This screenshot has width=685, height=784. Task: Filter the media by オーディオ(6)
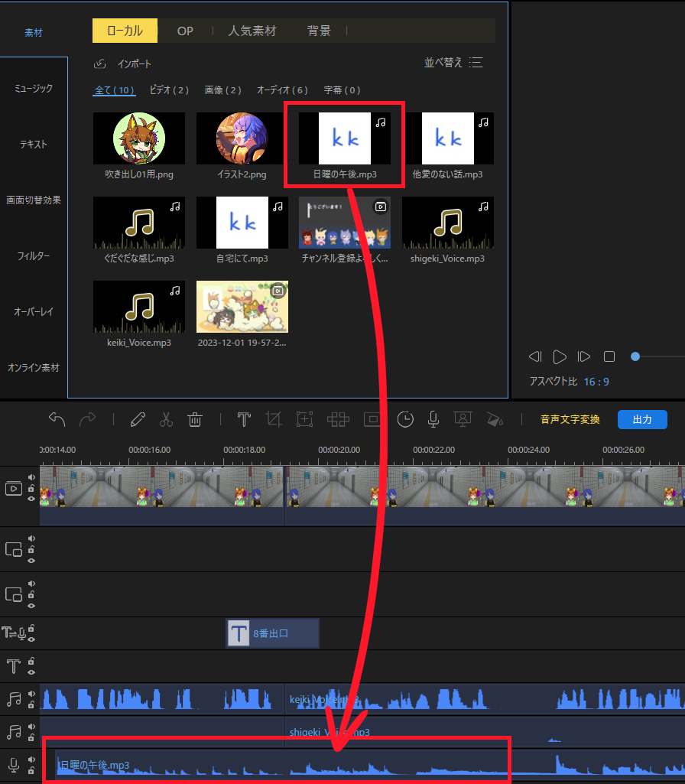[282, 90]
